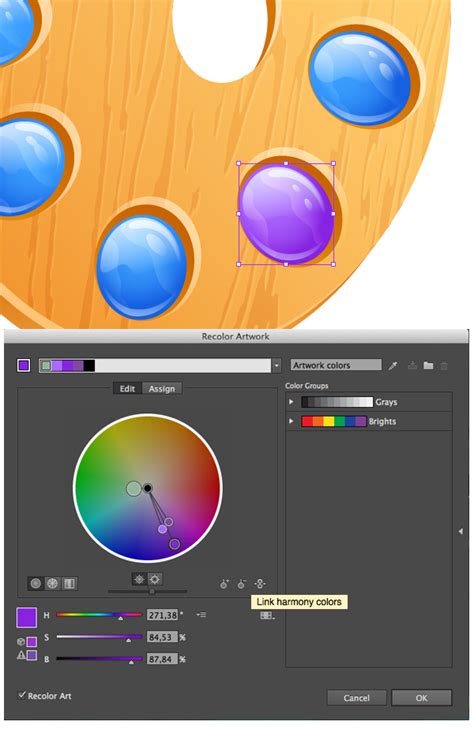Show the smooth color wheel display
Screen dimensions: 474x729
point(36,583)
